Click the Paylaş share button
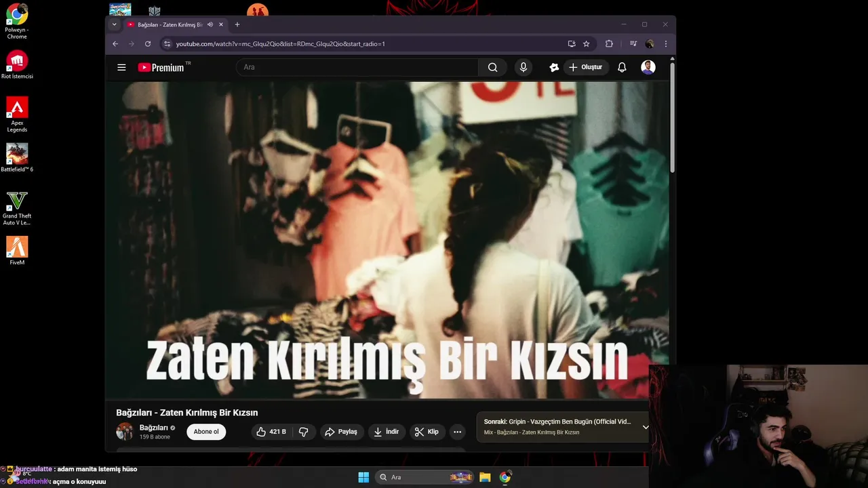The image size is (868, 488). (341, 432)
